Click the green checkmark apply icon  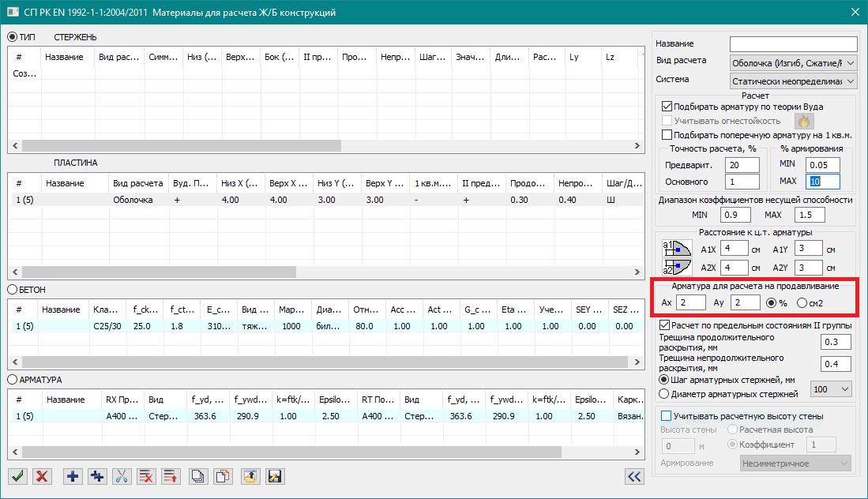17,476
